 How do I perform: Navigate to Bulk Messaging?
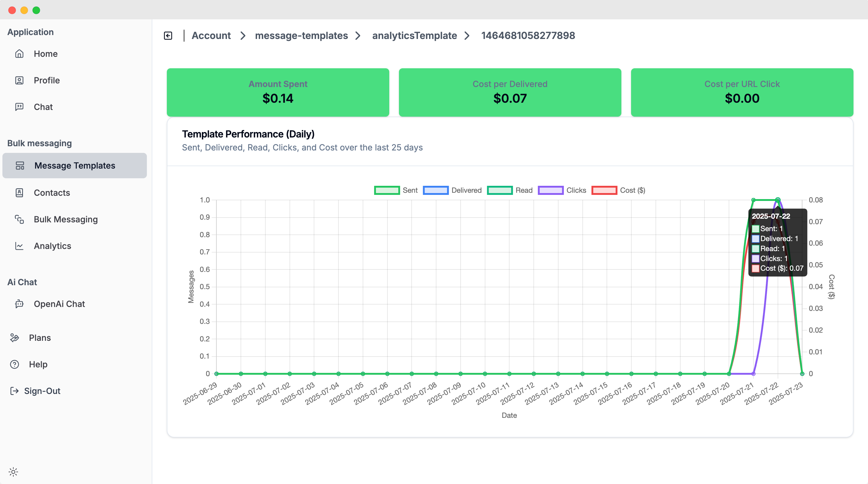coord(74,219)
